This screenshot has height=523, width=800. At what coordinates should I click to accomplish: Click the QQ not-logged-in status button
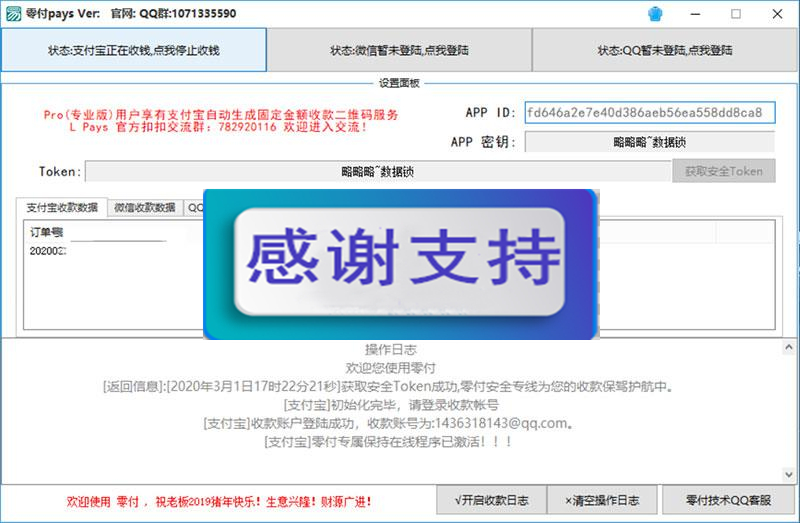tap(665, 50)
